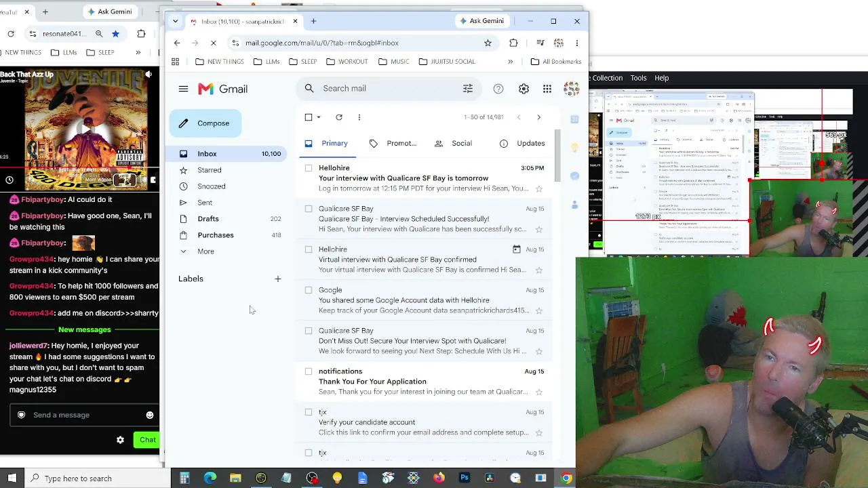Select checkbox for Google account data email

click(x=309, y=290)
